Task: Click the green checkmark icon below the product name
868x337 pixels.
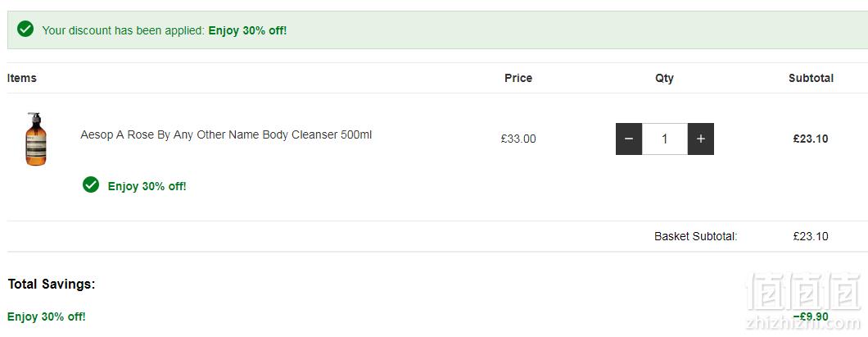Action: click(x=91, y=185)
